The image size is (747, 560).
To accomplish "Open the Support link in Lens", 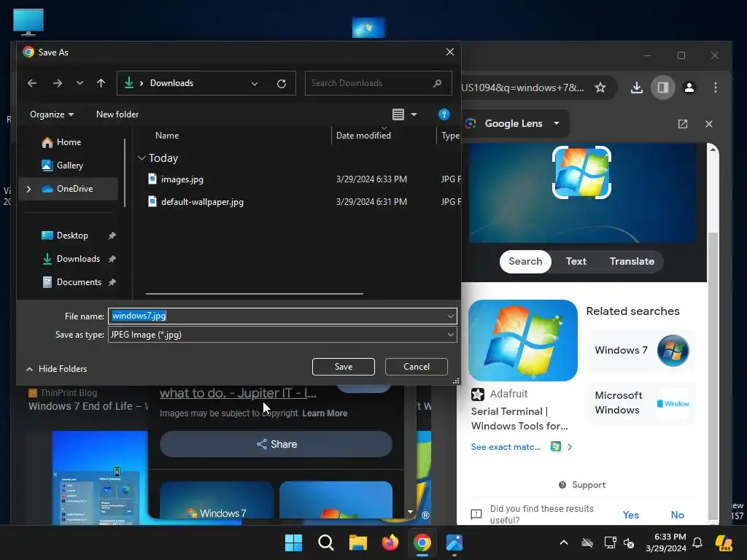I will (581, 485).
